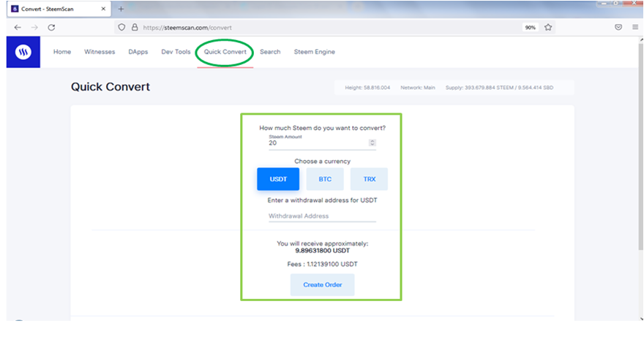Image resolution: width=644 pixels, height=342 pixels.
Task: Click the Quick Convert page heading
Action: [111, 87]
